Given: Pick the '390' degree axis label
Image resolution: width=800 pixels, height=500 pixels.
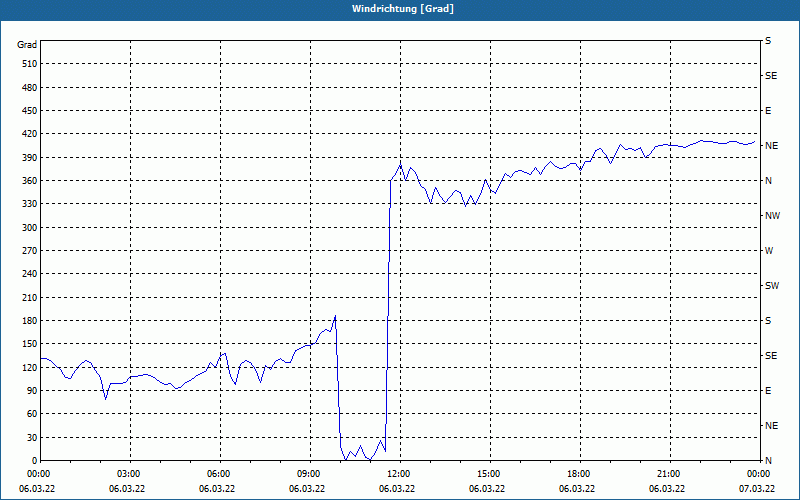Looking at the screenshot, I should (30, 158).
